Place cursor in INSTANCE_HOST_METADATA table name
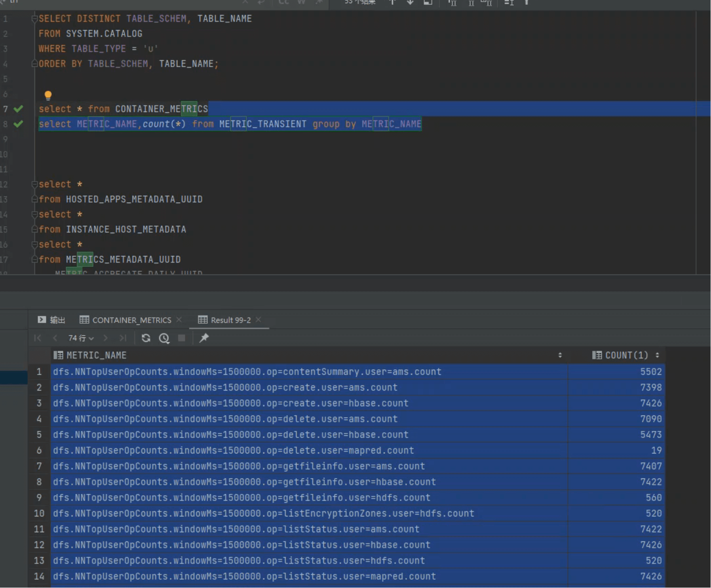The image size is (711, 588). (126, 230)
